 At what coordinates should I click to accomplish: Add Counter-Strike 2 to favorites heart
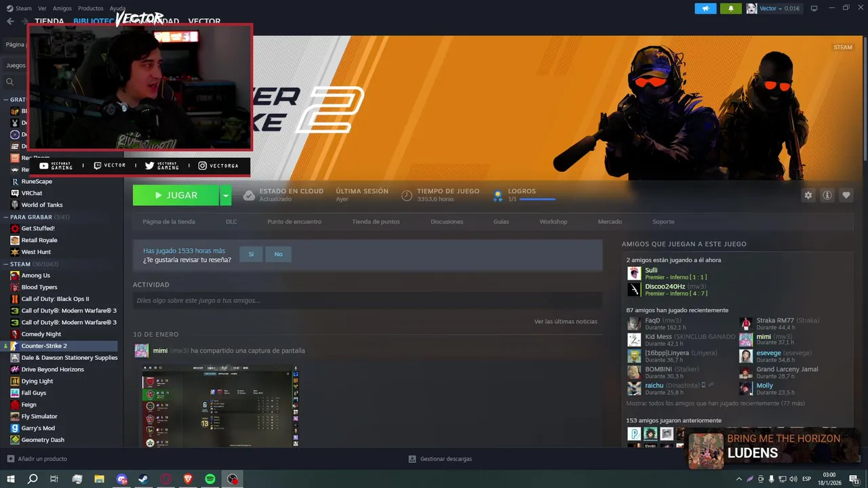pos(846,195)
